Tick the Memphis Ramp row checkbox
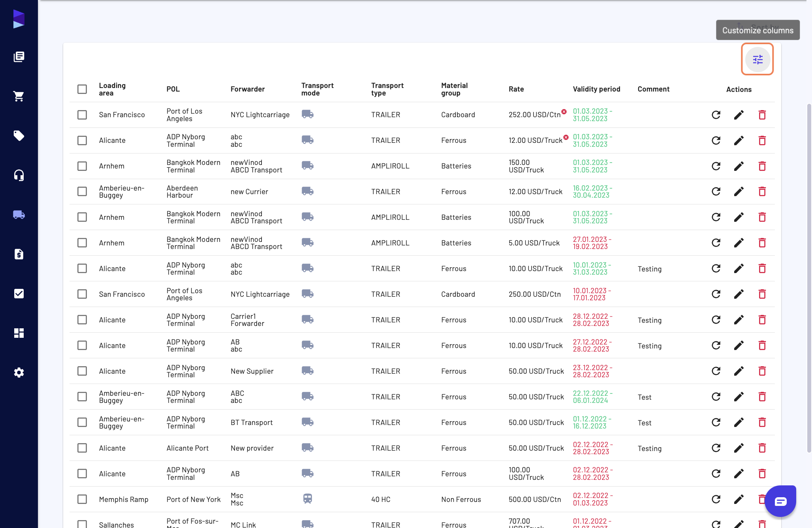Viewport: 812px width, 528px height. [x=82, y=499]
